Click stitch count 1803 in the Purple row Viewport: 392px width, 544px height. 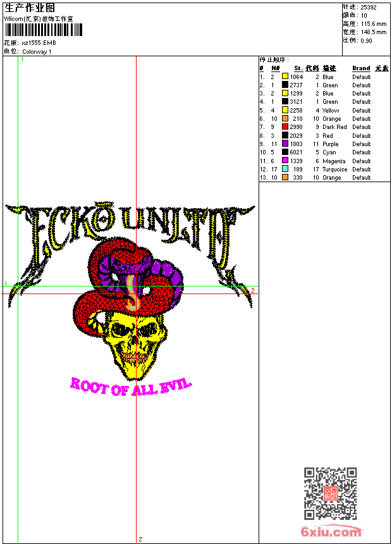point(297,144)
